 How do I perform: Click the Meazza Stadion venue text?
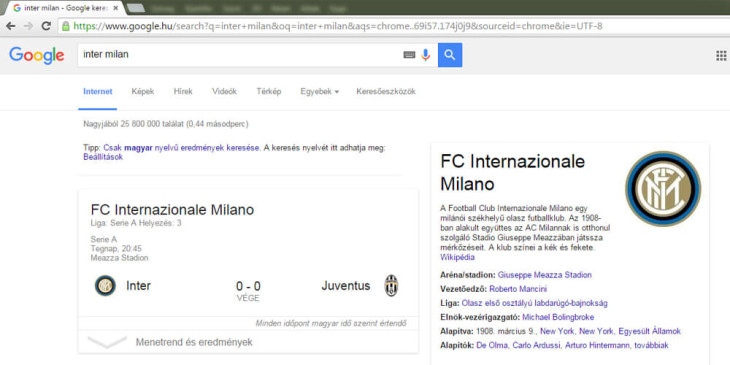coord(120,258)
